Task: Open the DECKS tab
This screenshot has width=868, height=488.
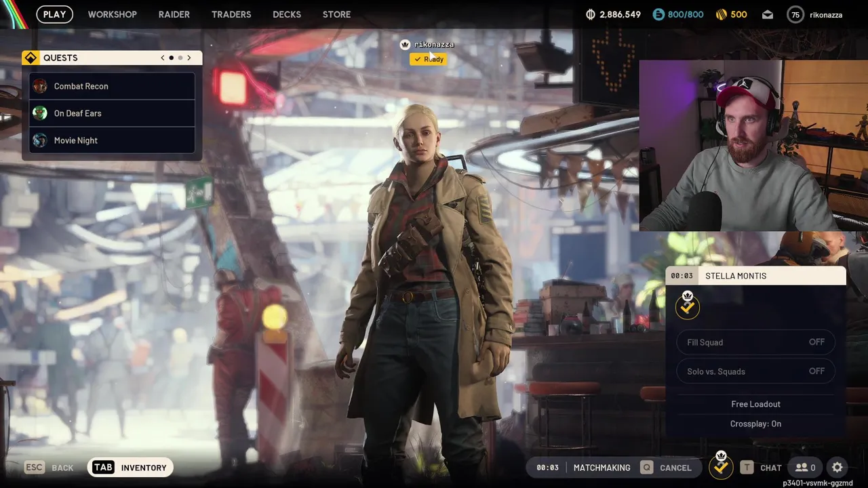Action: tap(287, 14)
